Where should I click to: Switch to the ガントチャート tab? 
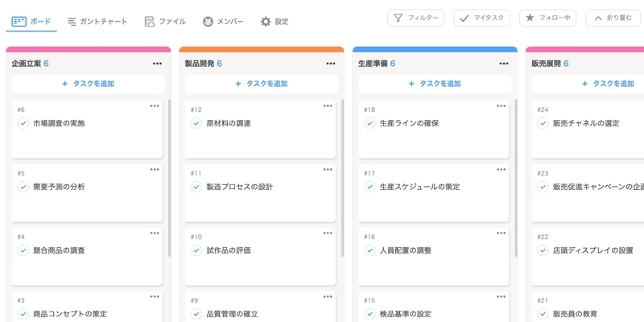pos(97,22)
